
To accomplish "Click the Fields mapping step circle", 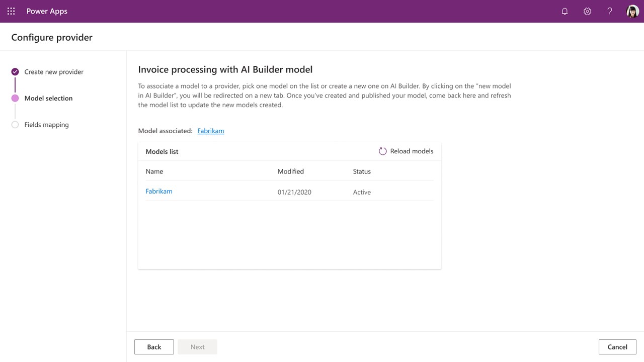I will [x=15, y=125].
